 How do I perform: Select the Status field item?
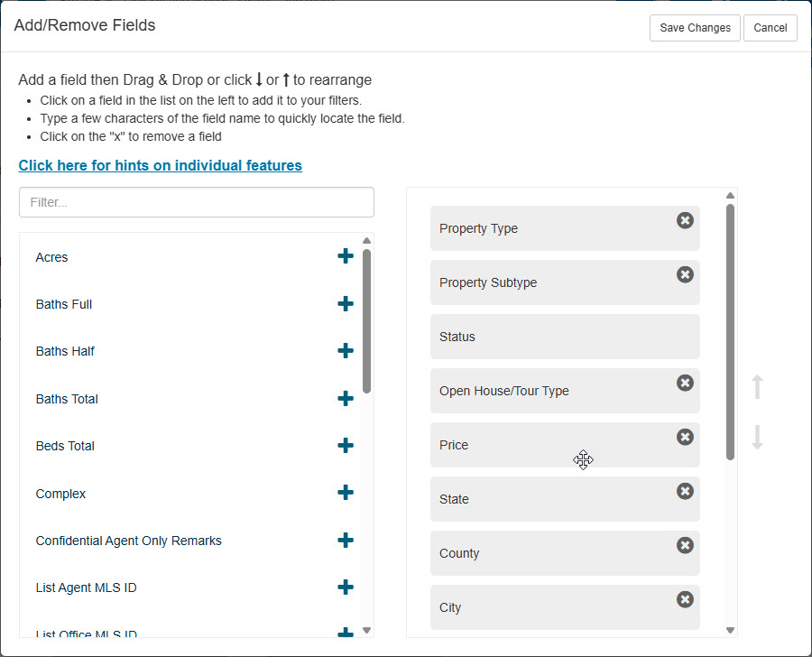(x=565, y=337)
